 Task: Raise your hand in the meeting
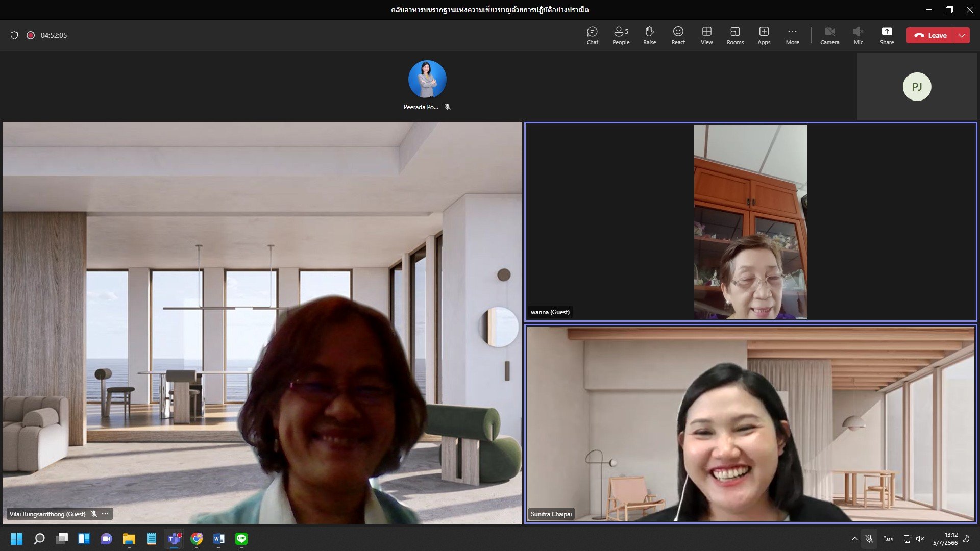(649, 35)
